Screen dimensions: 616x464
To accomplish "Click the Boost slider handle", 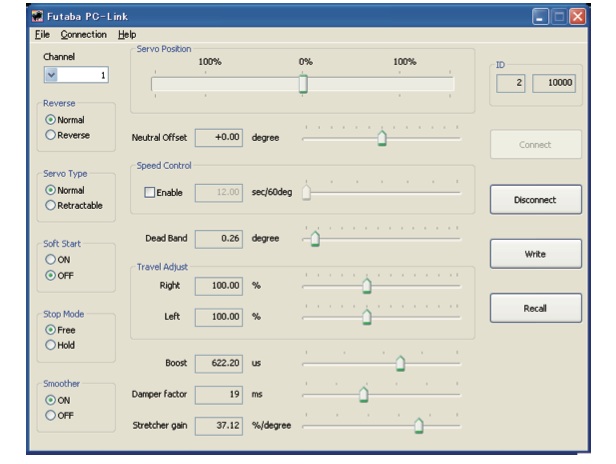I will [x=400, y=363].
